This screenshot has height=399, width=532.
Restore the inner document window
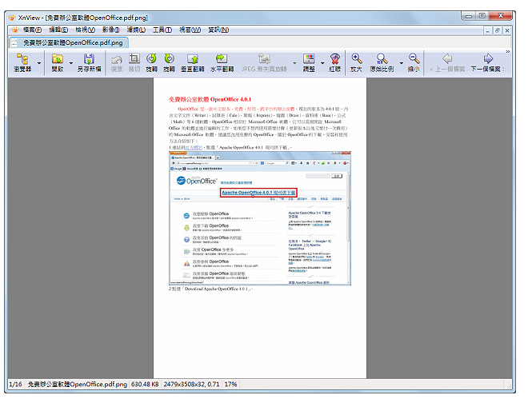click(498, 30)
